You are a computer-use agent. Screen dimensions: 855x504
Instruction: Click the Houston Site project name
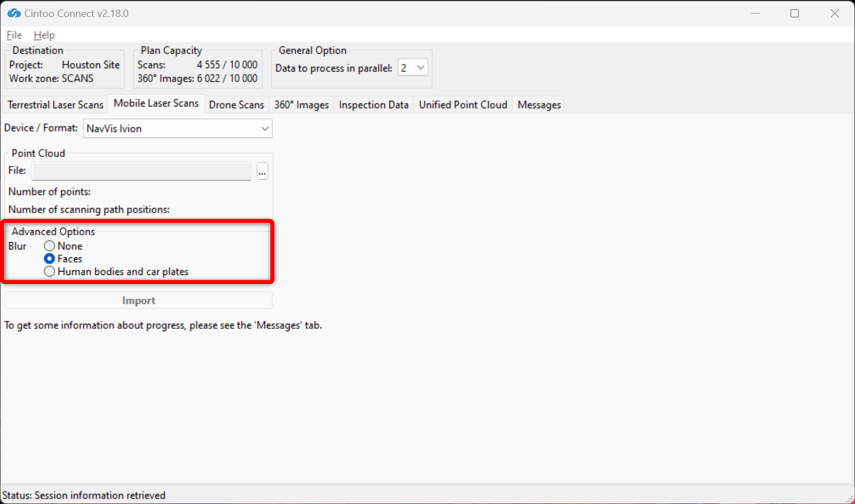pyautogui.click(x=91, y=65)
